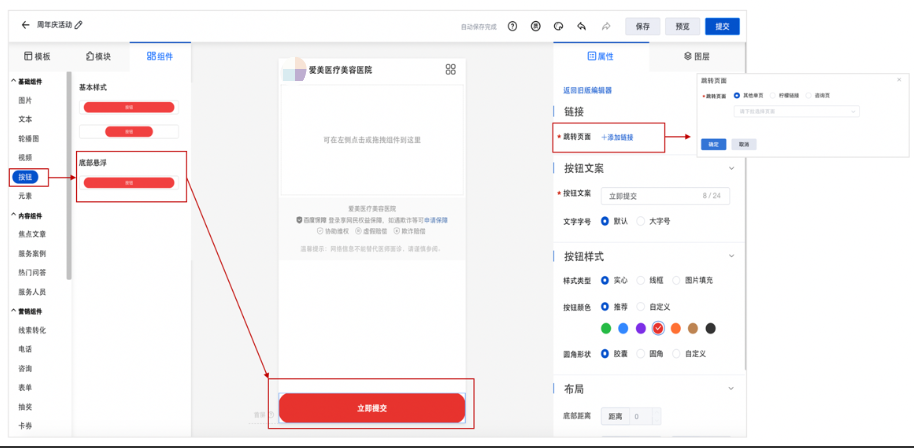The image size is (914, 448).
Task: Click 预览 button
Action: coord(683,27)
